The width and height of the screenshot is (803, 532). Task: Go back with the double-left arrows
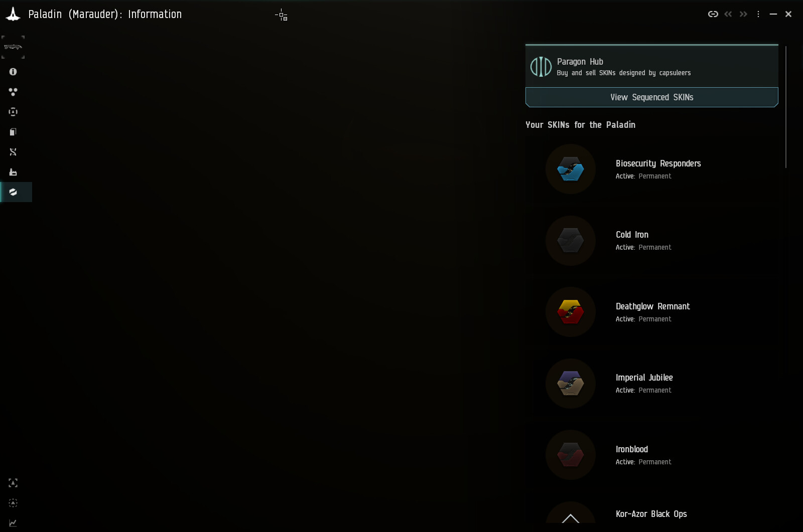click(x=728, y=14)
